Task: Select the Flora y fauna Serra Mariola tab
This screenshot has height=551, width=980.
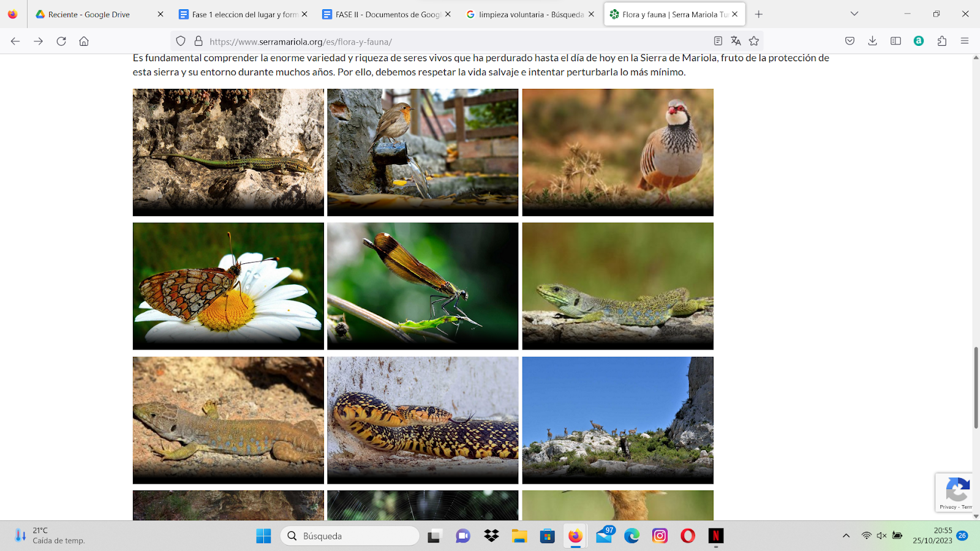Action: pos(674,14)
